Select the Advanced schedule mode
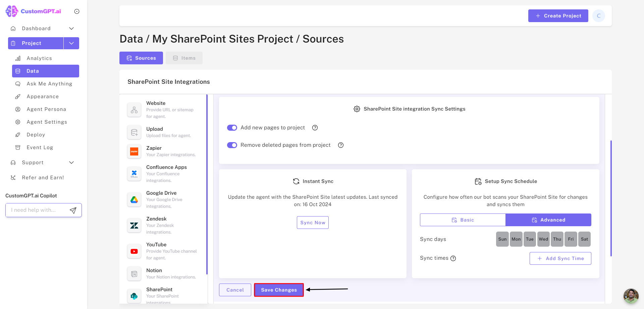 548,220
